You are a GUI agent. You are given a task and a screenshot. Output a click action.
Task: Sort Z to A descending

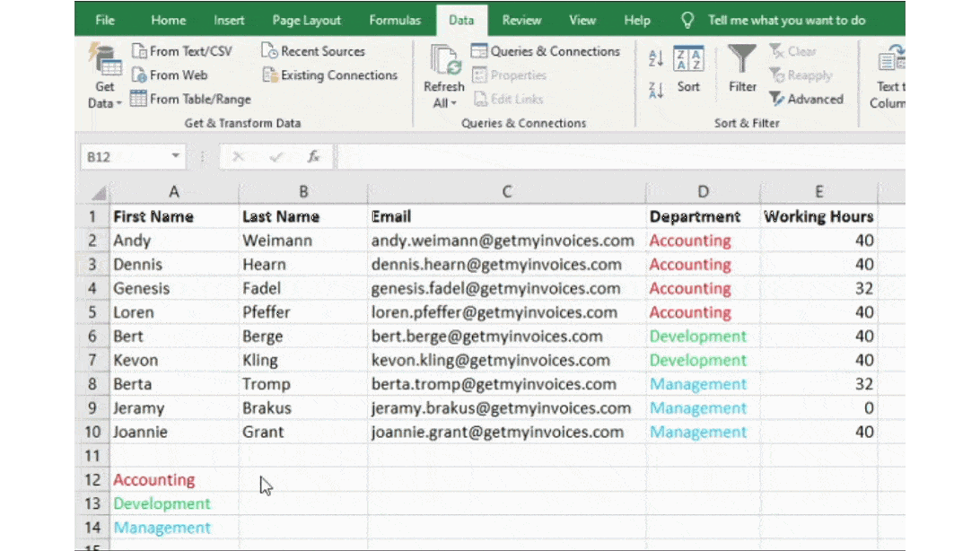coord(656,90)
